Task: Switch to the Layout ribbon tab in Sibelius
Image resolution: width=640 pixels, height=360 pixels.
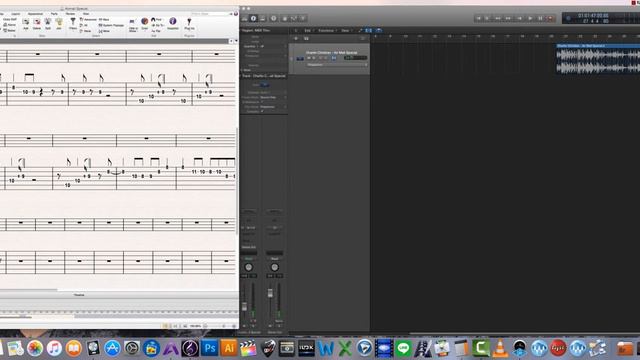Action: pyautogui.click(x=16, y=13)
